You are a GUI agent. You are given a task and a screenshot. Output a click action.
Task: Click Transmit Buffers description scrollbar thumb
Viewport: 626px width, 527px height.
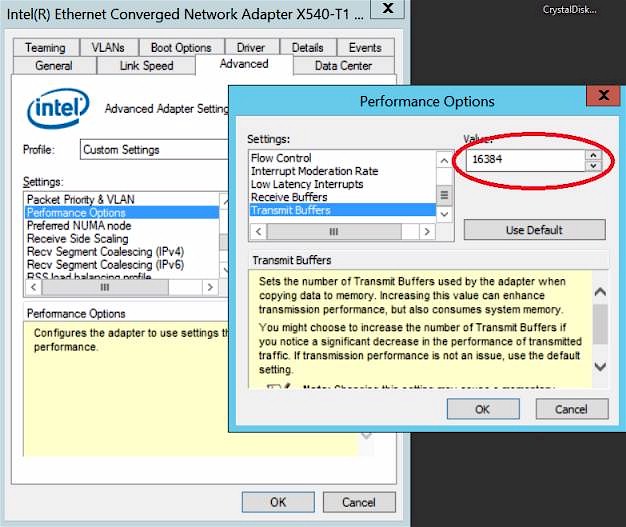pyautogui.click(x=600, y=324)
